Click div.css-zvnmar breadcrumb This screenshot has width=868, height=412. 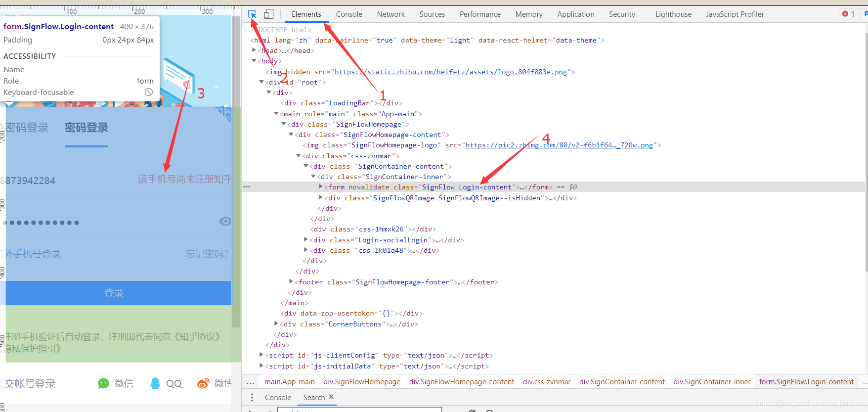(547, 382)
